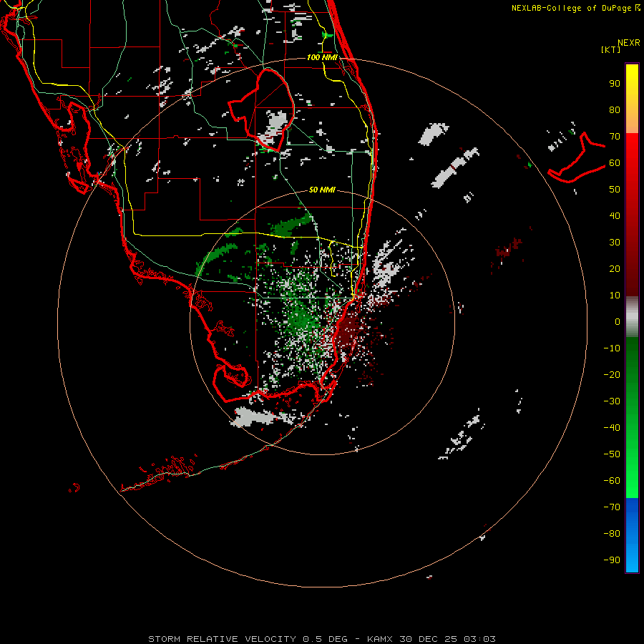Screen dimensions: 644x644
Task: Click the -40 value on velocity scale
Action: click(x=612, y=428)
